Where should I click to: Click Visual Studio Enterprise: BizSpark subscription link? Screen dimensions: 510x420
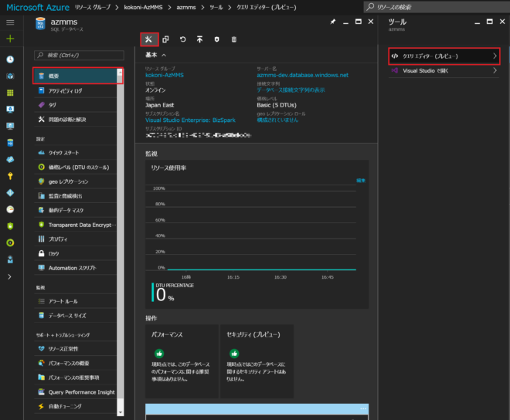(x=189, y=120)
